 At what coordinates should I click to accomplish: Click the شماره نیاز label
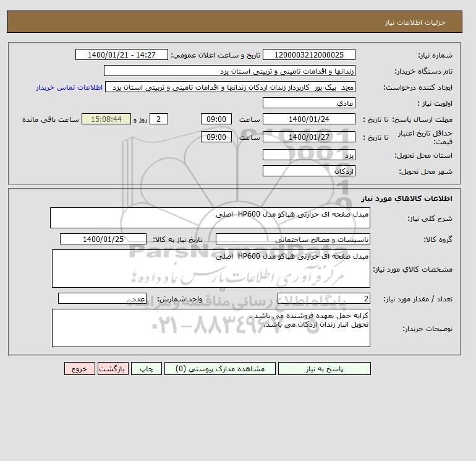tap(435, 55)
